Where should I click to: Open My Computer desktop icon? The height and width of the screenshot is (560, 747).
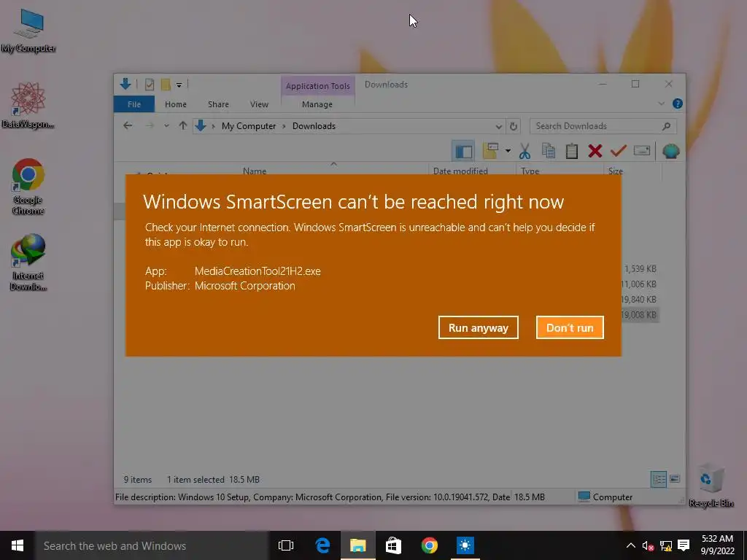[28, 31]
